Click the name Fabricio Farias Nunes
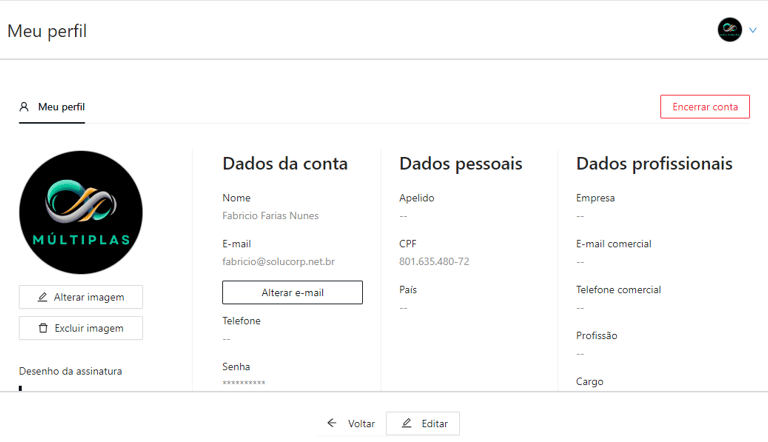 [x=270, y=216]
